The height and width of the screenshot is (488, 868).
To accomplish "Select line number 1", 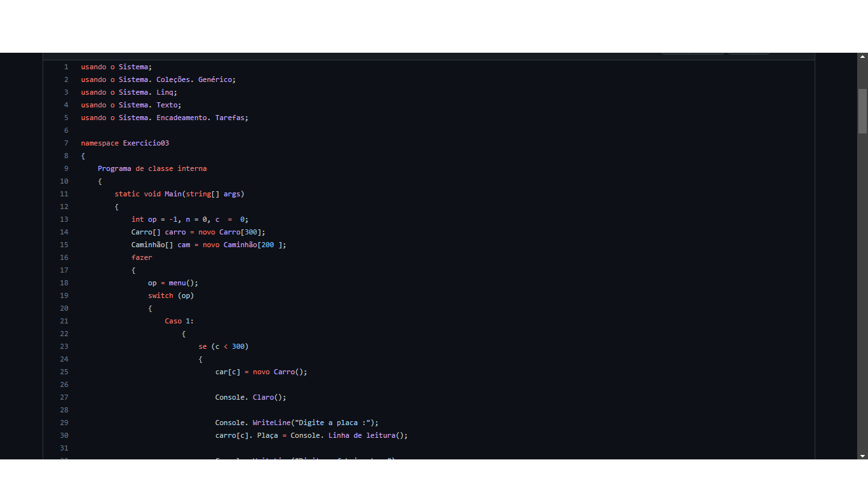I will (66, 67).
